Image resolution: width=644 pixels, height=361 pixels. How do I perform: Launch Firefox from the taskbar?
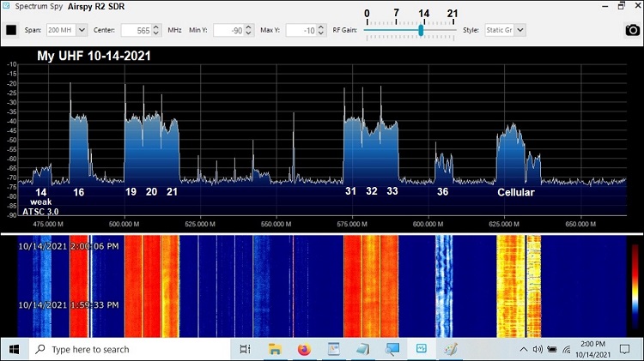pyautogui.click(x=304, y=349)
